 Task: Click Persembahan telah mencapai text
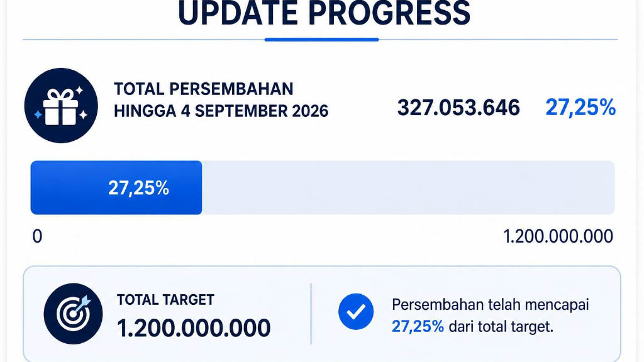point(491,305)
